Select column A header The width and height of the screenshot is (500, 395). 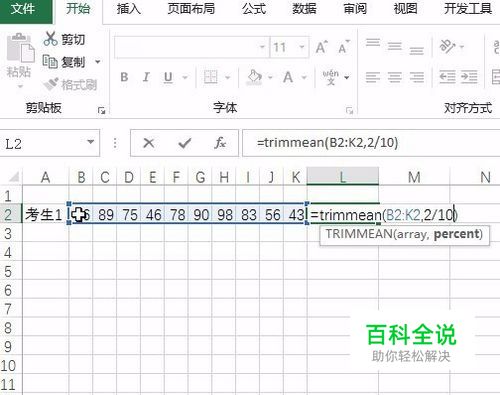click(46, 177)
